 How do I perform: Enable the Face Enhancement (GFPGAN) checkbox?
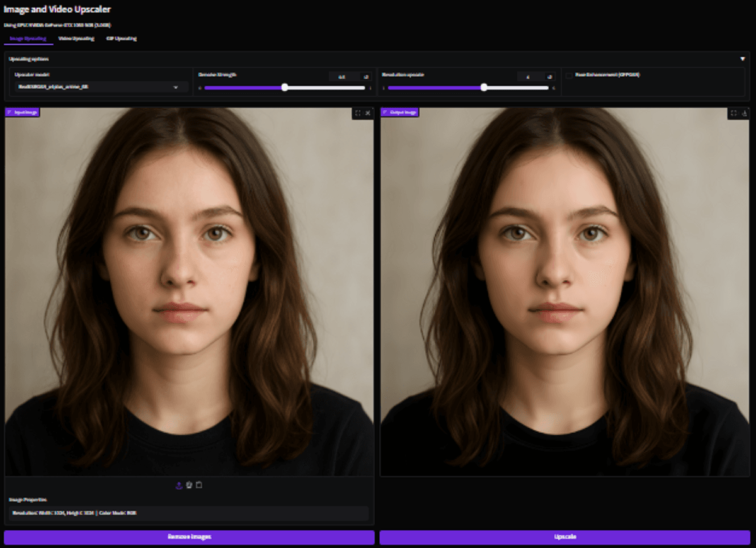pyautogui.click(x=570, y=75)
